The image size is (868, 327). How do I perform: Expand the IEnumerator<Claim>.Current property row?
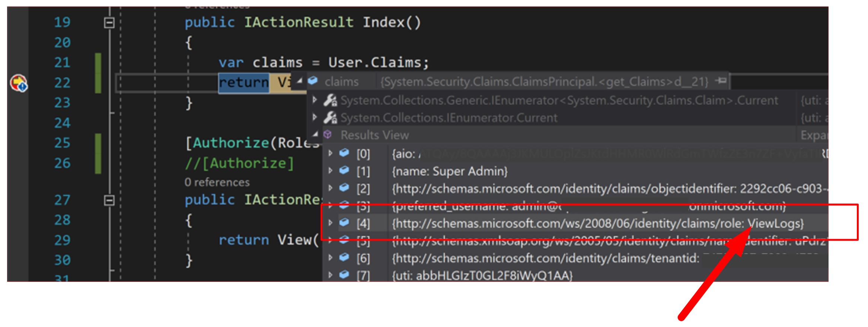[x=315, y=100]
